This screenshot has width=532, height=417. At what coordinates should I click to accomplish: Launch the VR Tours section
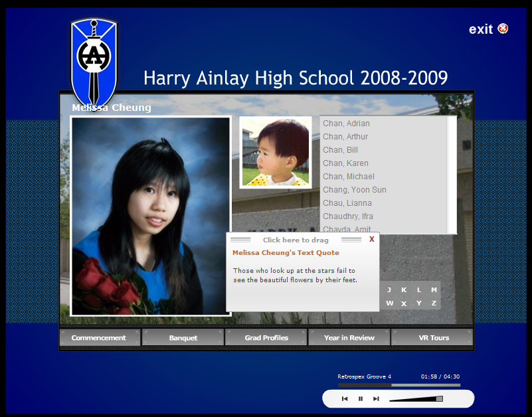tap(433, 338)
